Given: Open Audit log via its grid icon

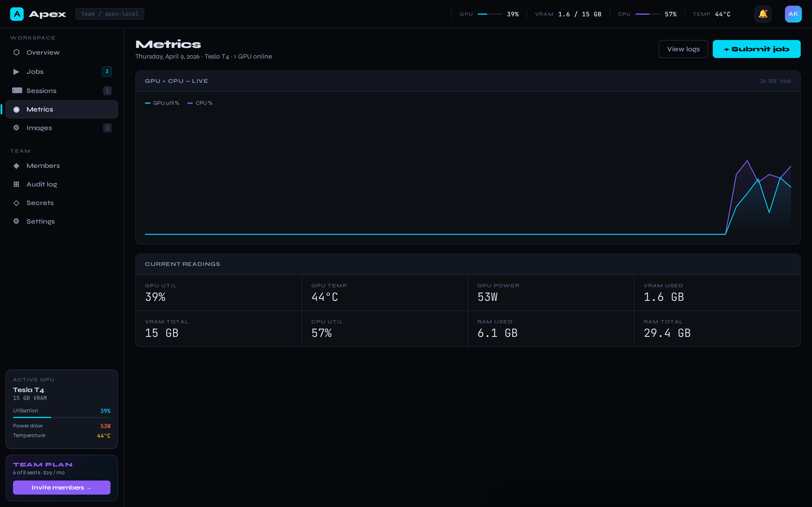Looking at the screenshot, I should (16, 184).
